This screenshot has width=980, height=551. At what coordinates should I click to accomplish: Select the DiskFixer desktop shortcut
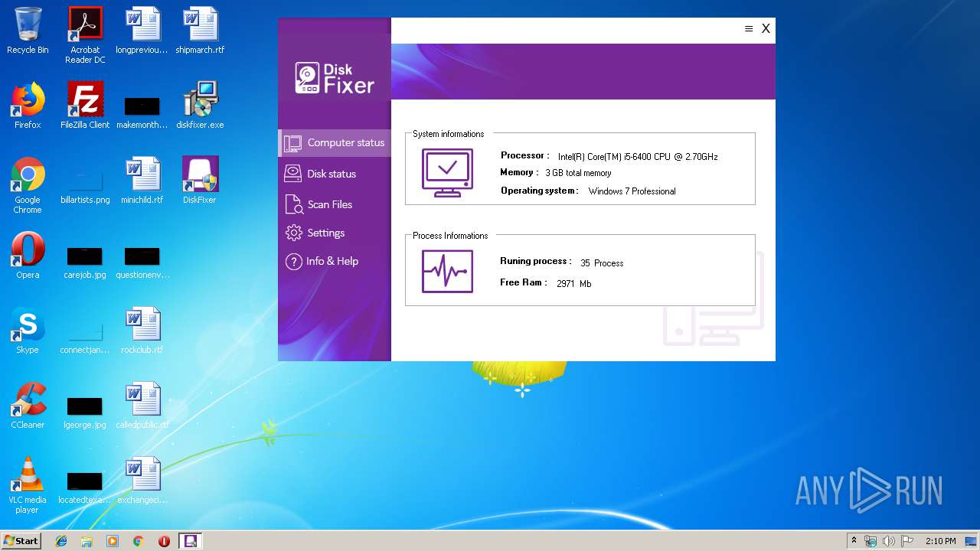pos(200,181)
